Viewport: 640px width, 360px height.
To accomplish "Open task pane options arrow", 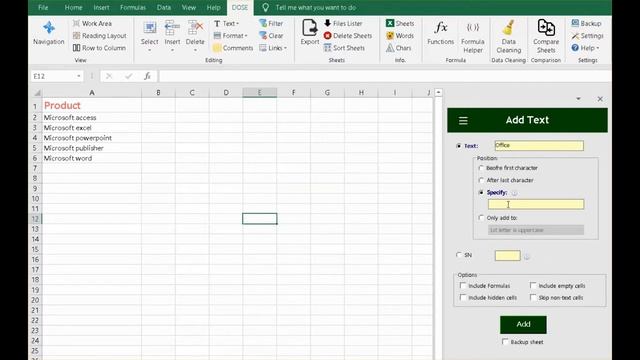I will pos(578,99).
